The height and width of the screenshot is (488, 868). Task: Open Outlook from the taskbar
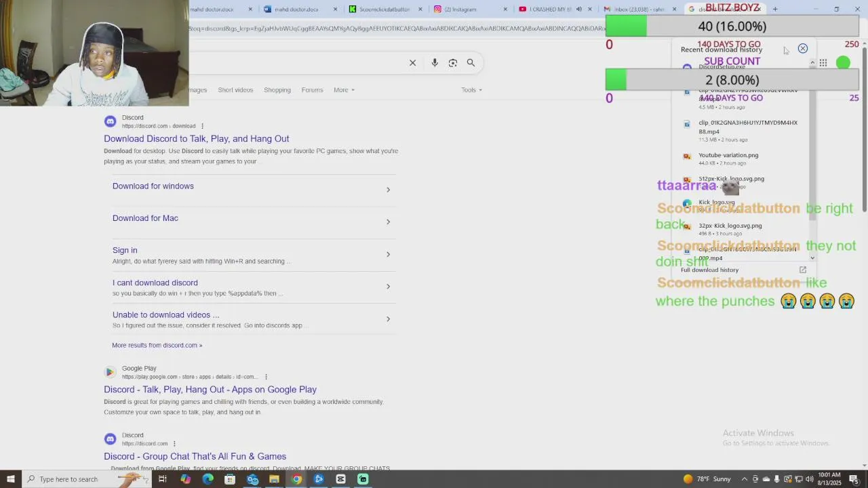coord(252,479)
